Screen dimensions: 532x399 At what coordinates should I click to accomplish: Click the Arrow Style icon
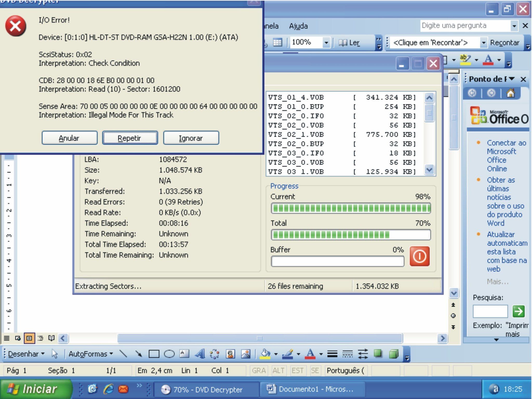363,354
